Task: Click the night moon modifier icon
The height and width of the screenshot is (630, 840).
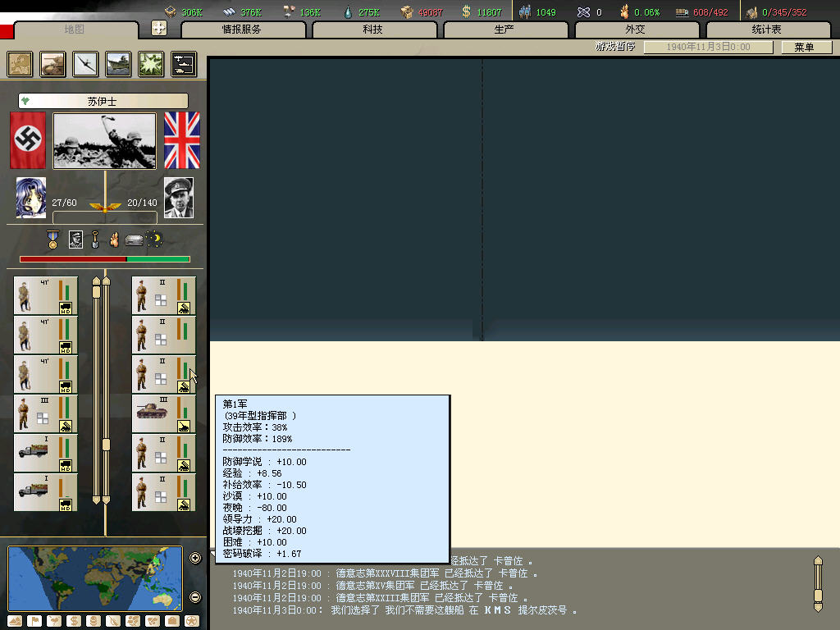Action: tap(154, 239)
